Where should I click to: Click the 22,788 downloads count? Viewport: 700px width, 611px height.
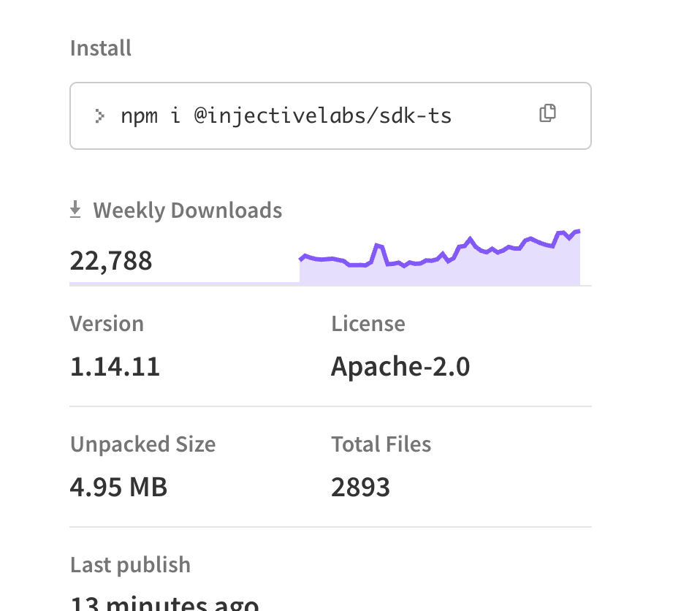(111, 261)
